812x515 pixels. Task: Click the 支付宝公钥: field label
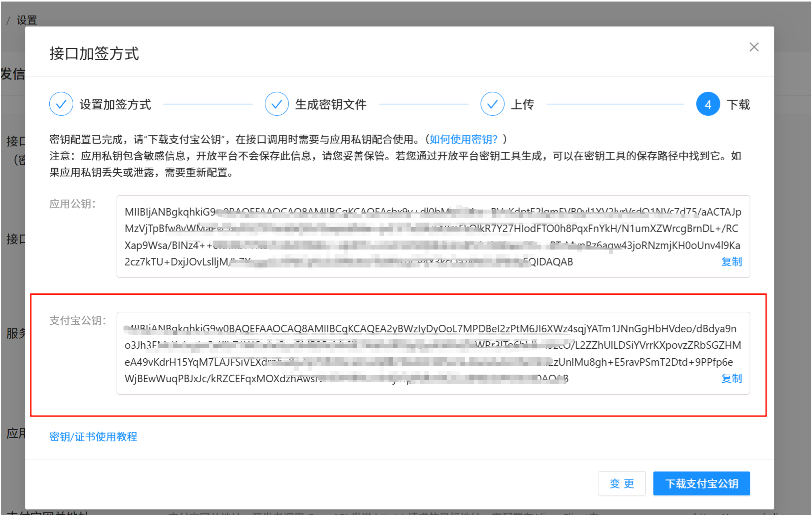(x=78, y=320)
